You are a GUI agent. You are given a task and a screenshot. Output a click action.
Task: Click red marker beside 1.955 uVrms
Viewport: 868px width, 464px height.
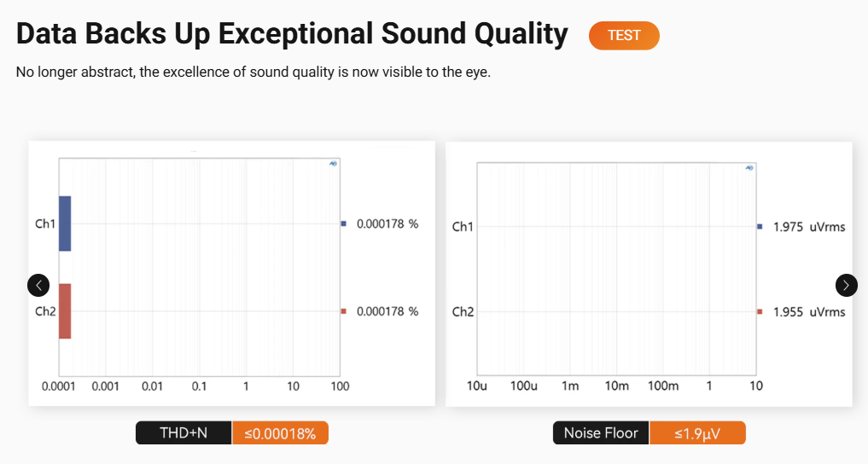click(x=759, y=311)
